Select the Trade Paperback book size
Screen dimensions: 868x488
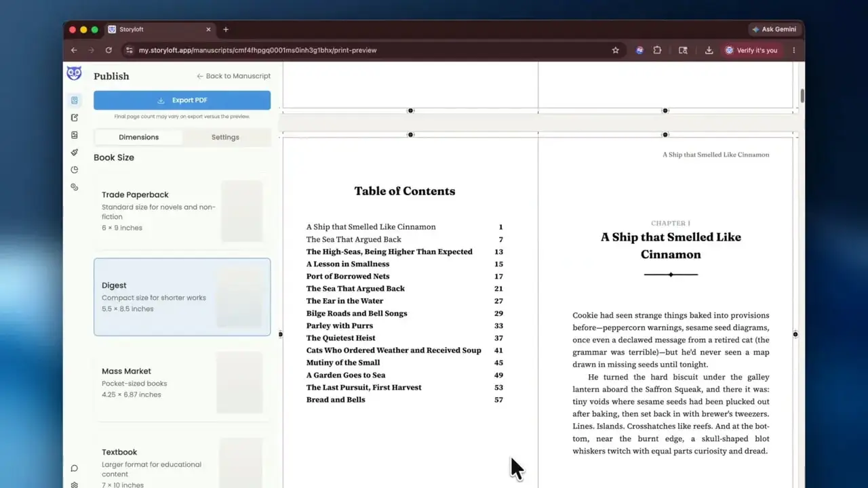coord(182,211)
